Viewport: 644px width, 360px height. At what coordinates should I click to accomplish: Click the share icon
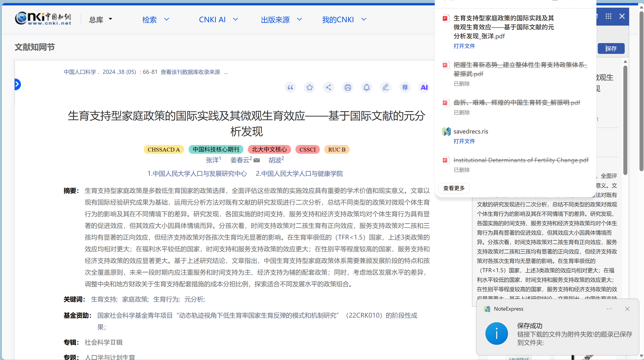(x=329, y=88)
